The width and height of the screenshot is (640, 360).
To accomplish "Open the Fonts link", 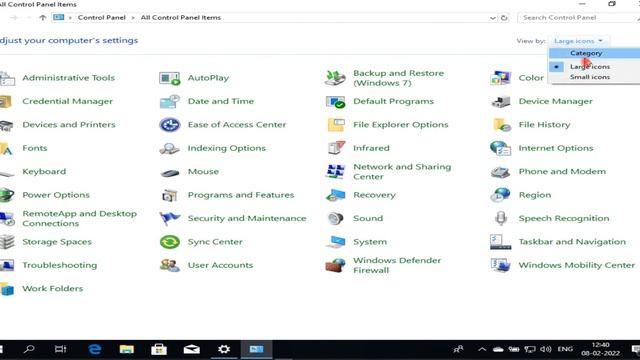I will click(35, 148).
